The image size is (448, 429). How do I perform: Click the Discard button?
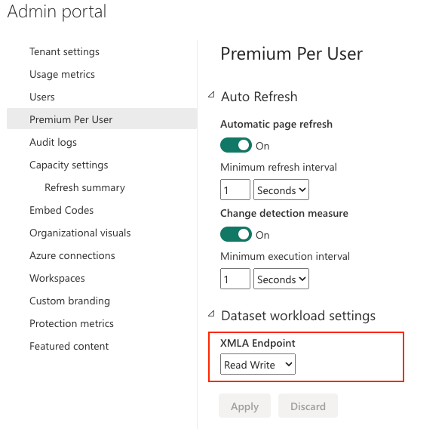point(308,406)
